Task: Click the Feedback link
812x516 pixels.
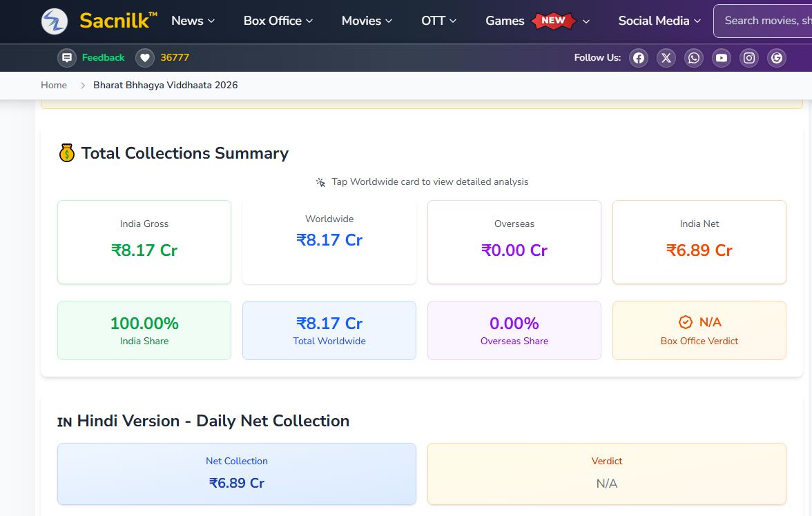Action: click(103, 57)
